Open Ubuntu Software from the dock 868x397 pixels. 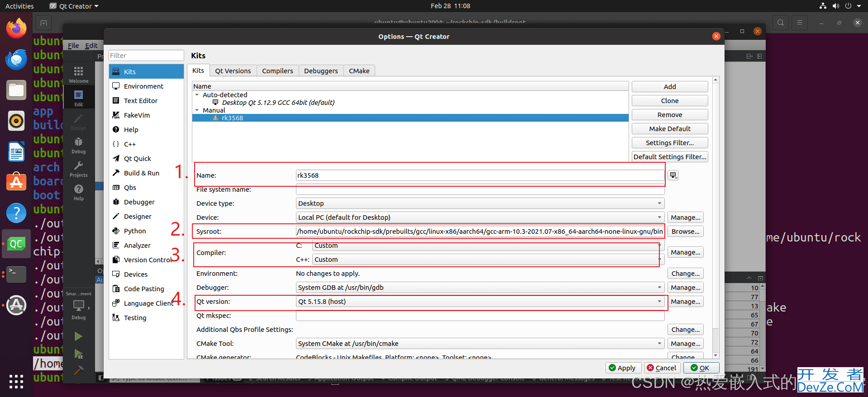click(x=16, y=182)
